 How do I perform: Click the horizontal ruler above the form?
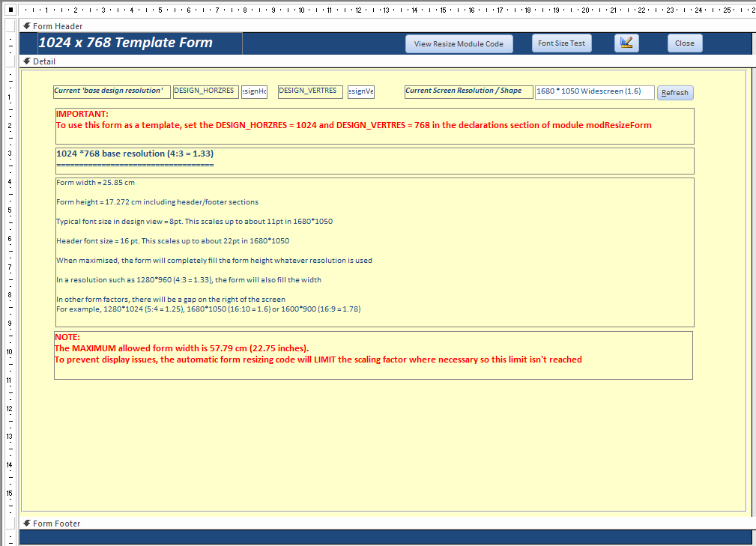click(387, 10)
